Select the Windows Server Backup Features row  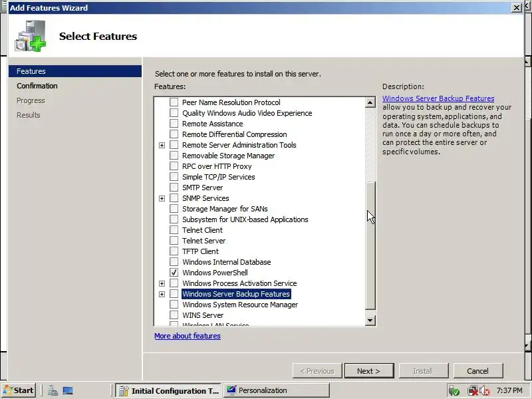click(x=236, y=294)
